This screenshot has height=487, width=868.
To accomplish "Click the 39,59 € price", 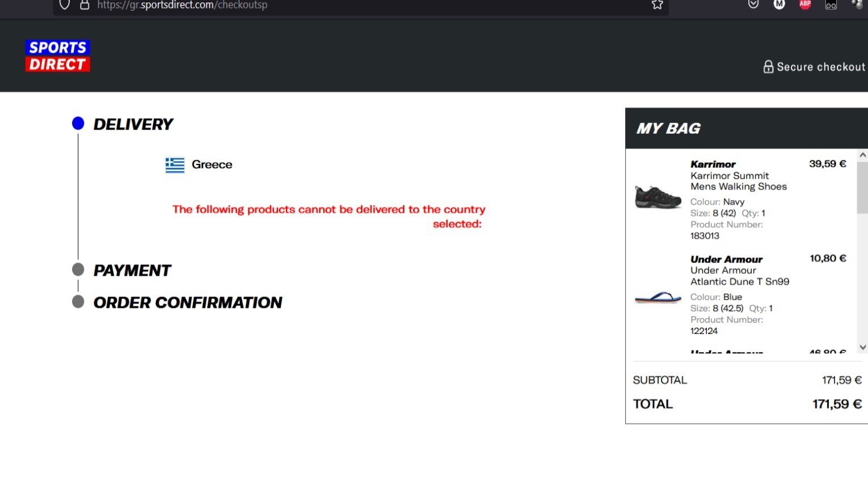I will (x=827, y=164).
